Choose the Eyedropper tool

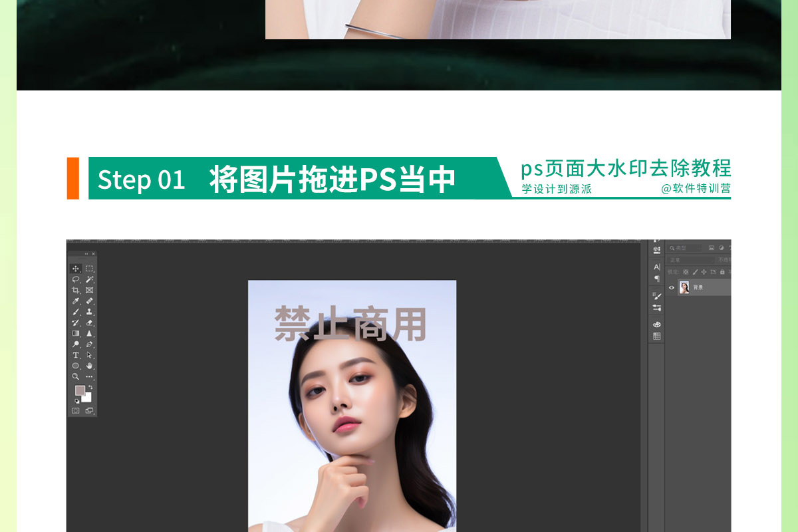[x=76, y=301]
